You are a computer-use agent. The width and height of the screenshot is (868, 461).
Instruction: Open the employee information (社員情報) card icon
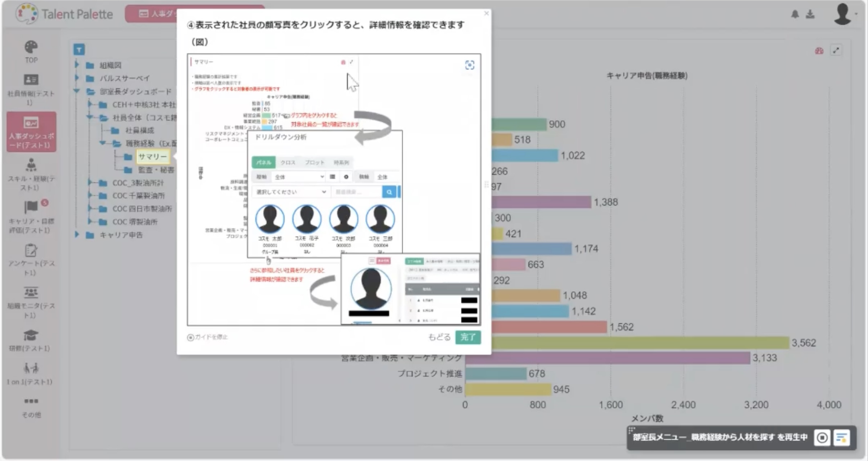tap(31, 80)
